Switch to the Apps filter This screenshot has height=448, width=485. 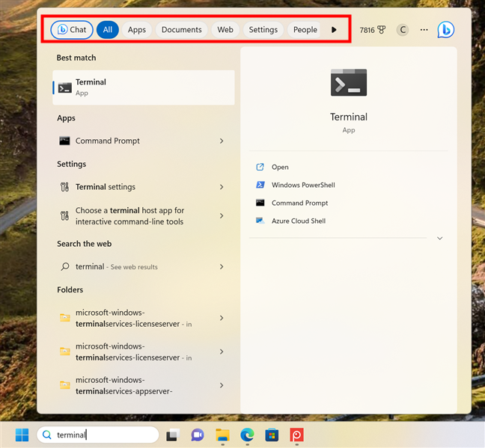point(137,30)
